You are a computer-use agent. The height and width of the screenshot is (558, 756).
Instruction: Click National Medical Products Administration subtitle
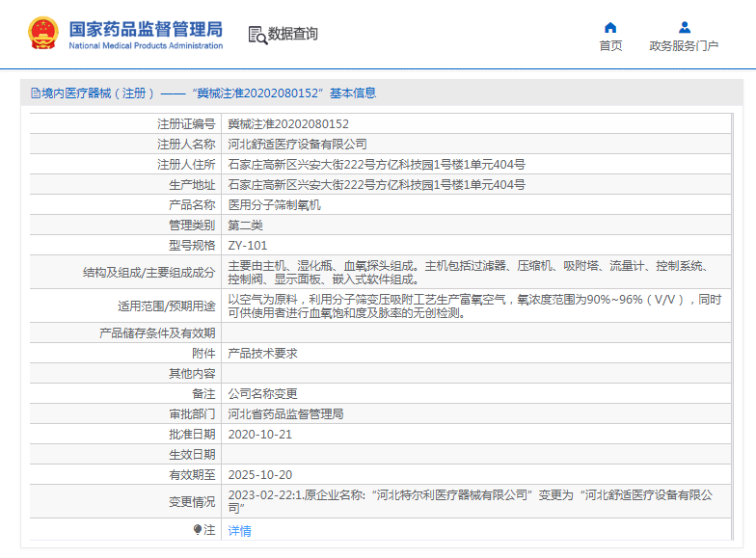146,46
